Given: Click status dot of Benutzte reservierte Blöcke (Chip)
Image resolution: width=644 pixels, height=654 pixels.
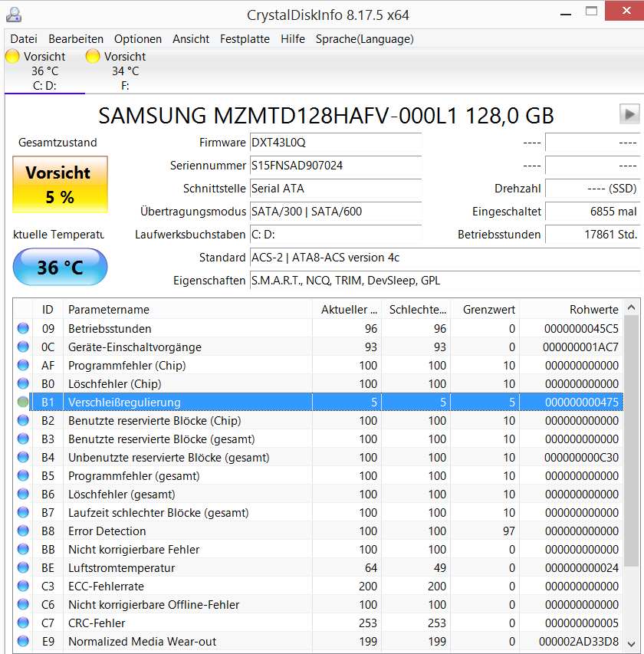Looking at the screenshot, I should point(23,420).
